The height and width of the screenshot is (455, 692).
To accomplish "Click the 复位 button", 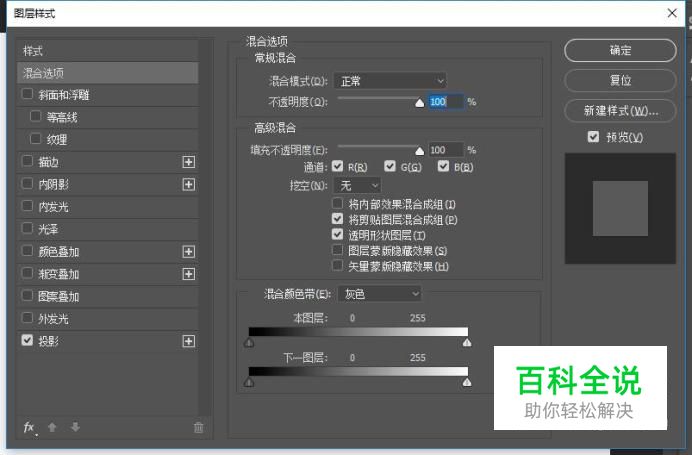I will pos(620,80).
